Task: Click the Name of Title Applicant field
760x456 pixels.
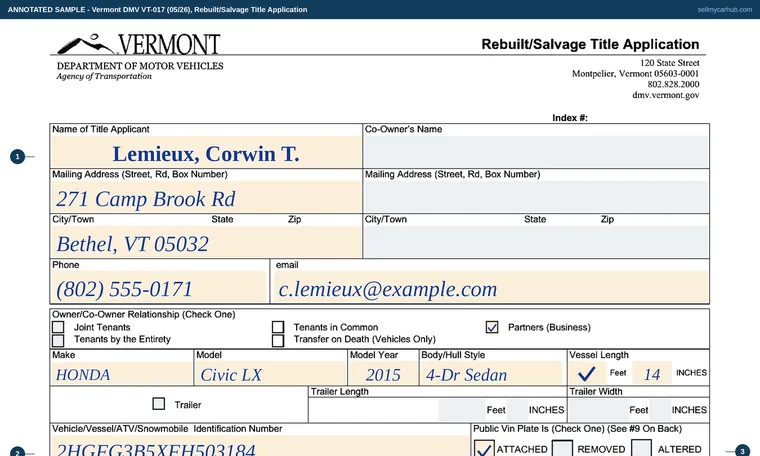Action: (206, 152)
